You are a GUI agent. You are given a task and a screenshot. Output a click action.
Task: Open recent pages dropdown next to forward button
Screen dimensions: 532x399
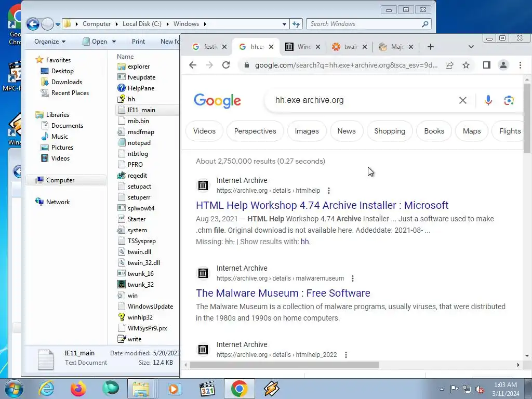click(58, 24)
